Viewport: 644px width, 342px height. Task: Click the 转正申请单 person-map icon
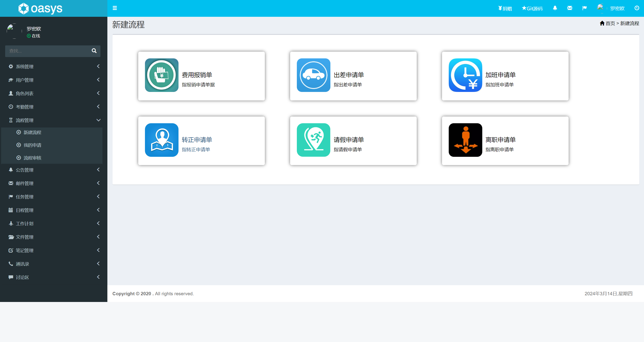pyautogui.click(x=162, y=140)
